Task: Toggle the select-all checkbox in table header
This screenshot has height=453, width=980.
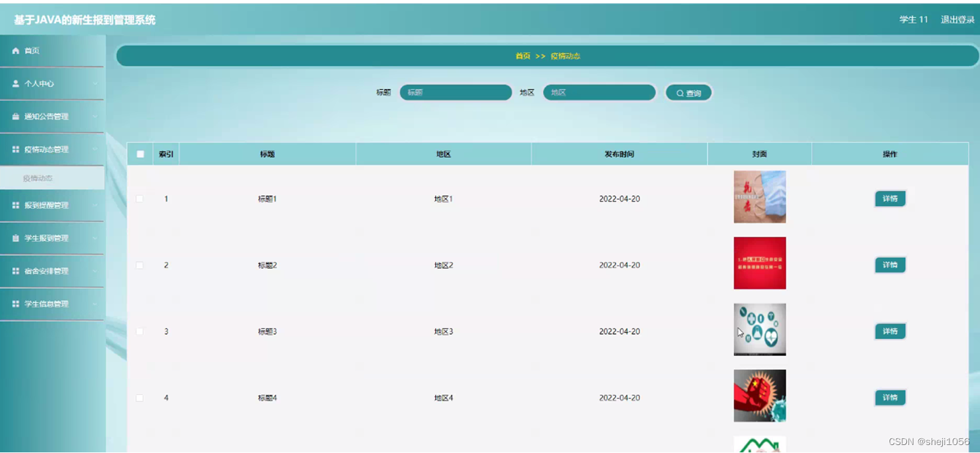Action: click(x=140, y=154)
